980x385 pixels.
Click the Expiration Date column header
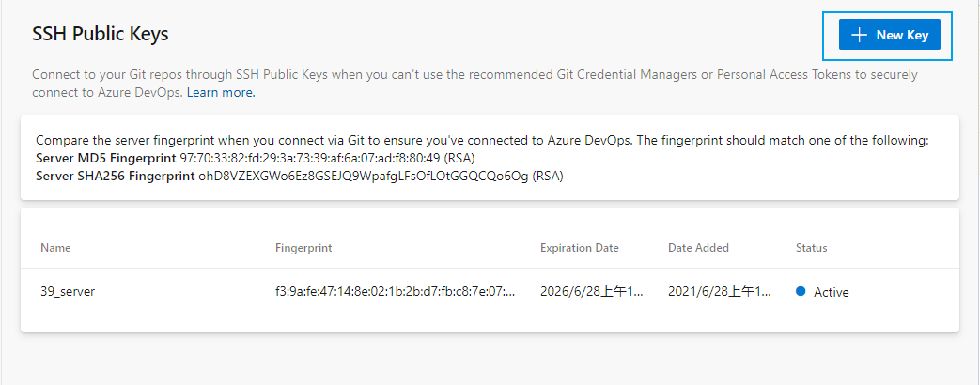(579, 248)
